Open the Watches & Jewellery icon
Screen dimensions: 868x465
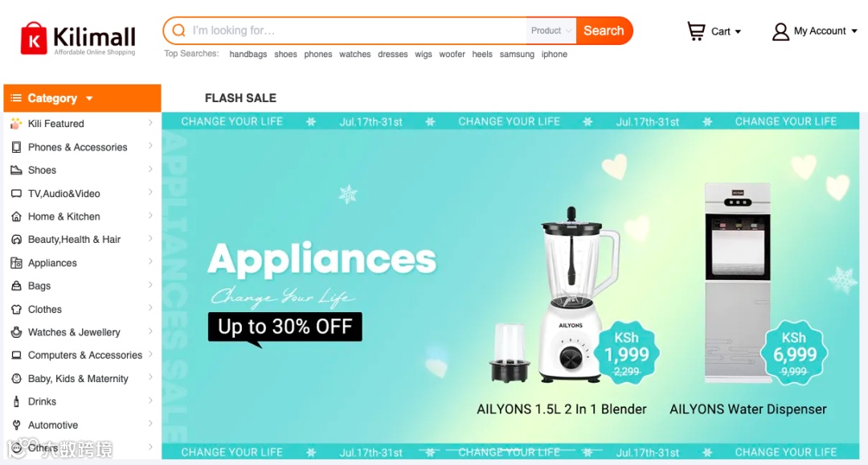pyautogui.click(x=17, y=332)
